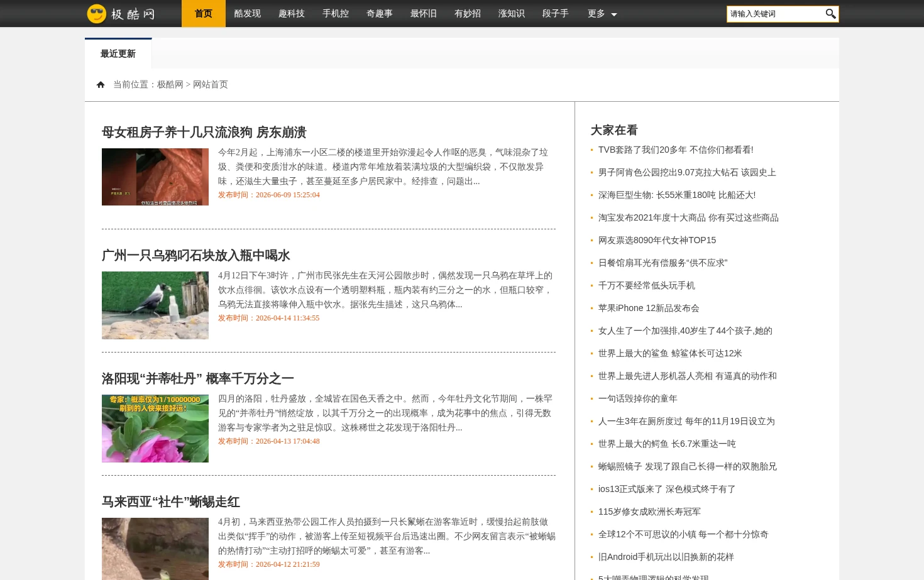Open TVB套路了我们20多年 sidebar link
Image resolution: width=924 pixels, height=580 pixels.
point(676,150)
